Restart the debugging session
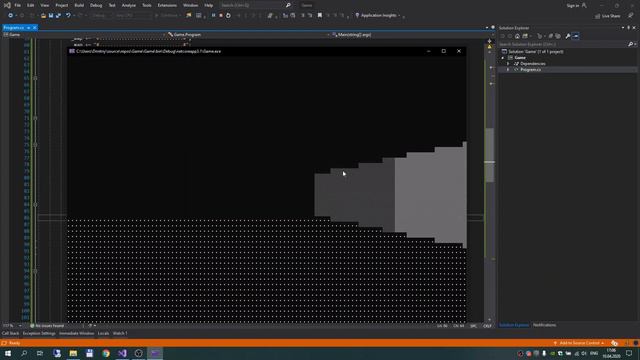Image resolution: width=640 pixels, height=360 pixels. (x=228, y=16)
